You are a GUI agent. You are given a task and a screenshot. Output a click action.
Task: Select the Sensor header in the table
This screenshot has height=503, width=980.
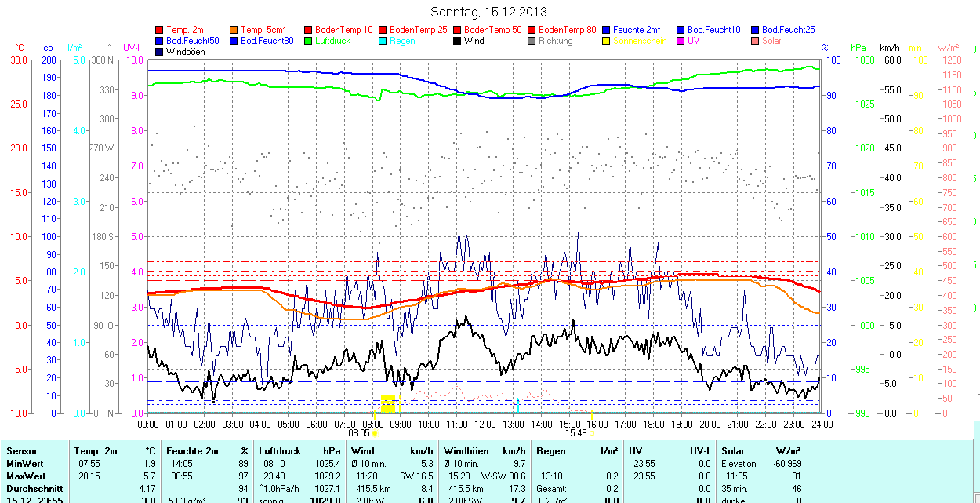[x=21, y=451]
